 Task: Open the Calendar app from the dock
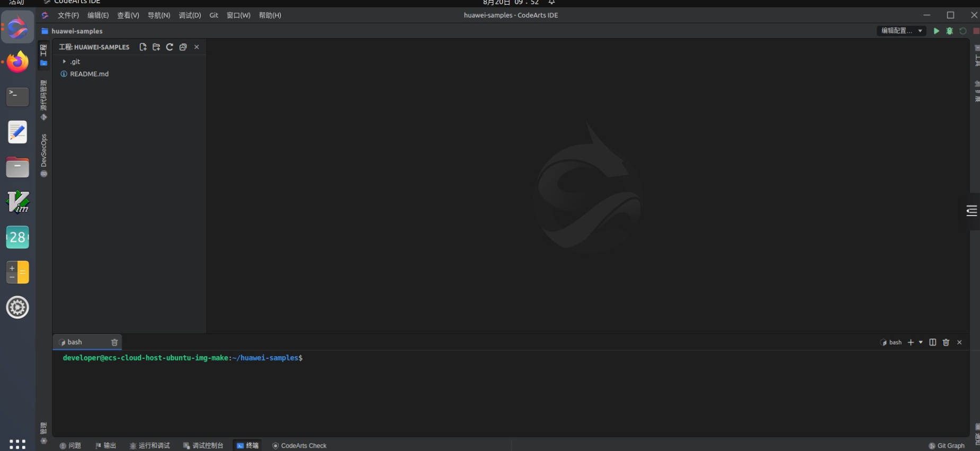(x=17, y=237)
